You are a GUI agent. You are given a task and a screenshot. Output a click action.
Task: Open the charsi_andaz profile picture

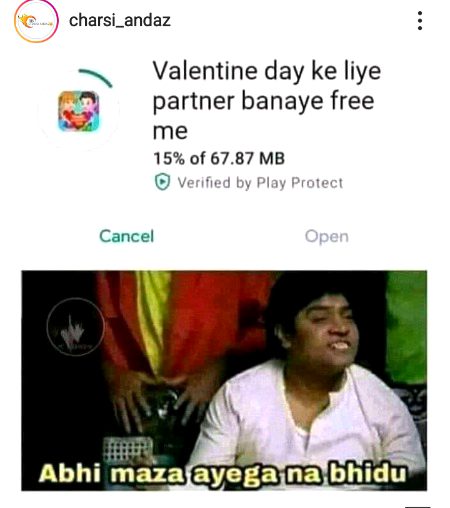36,21
